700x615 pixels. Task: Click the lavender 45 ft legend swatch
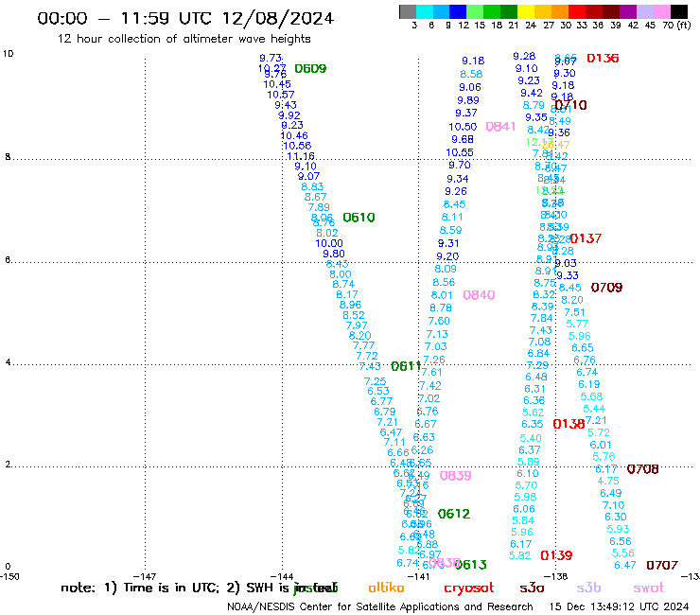pos(644,11)
